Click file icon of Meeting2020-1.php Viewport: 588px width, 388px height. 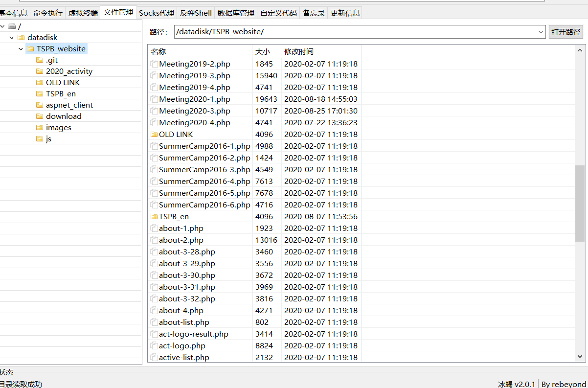pyautogui.click(x=154, y=99)
